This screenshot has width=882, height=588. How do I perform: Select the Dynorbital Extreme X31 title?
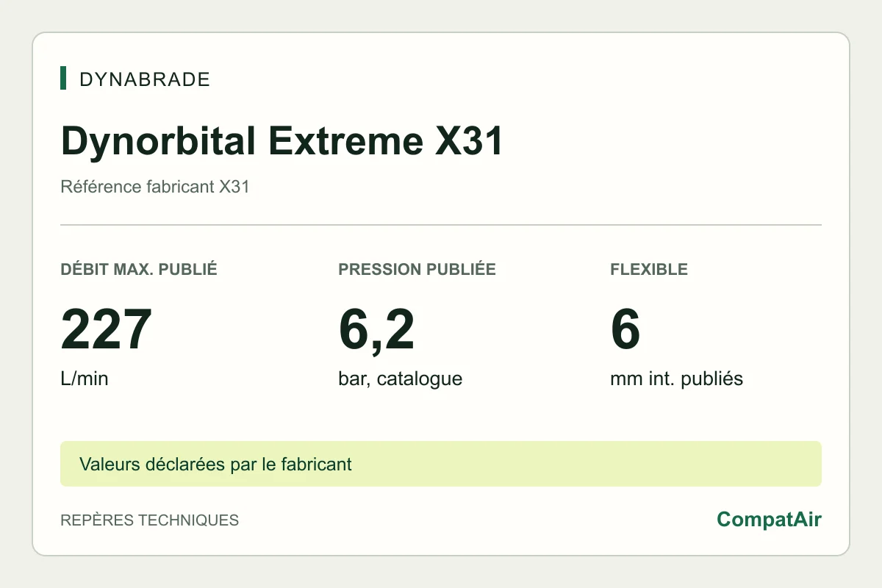(x=282, y=140)
